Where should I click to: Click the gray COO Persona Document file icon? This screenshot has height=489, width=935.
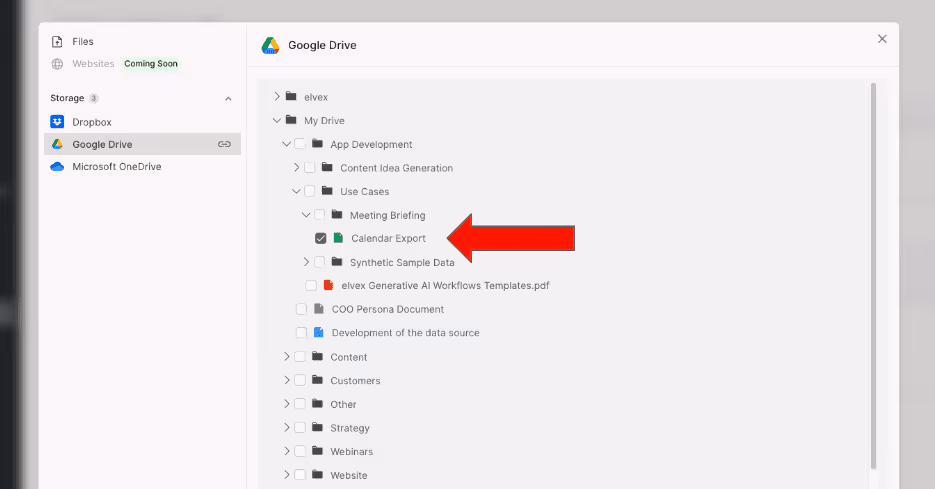coord(319,309)
